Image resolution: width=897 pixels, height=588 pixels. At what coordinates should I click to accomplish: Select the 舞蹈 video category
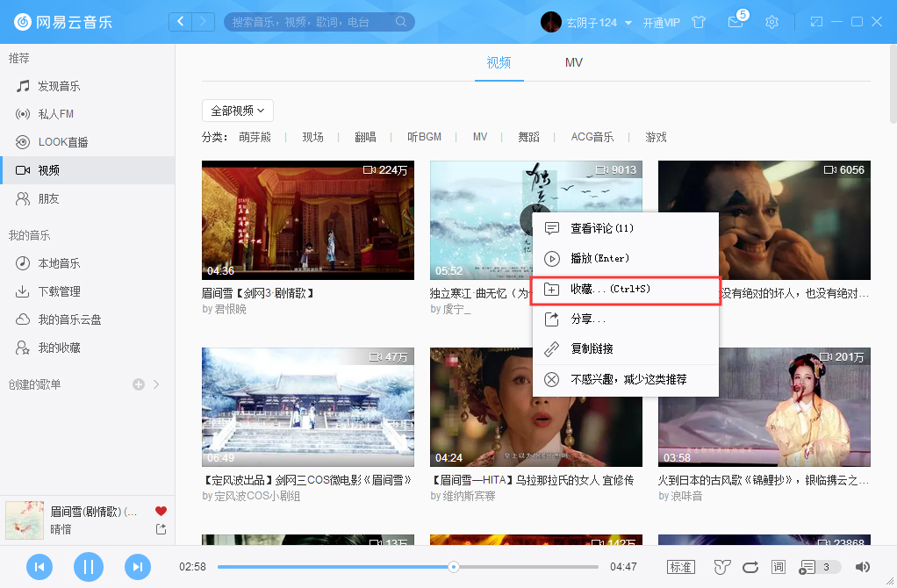point(528,137)
